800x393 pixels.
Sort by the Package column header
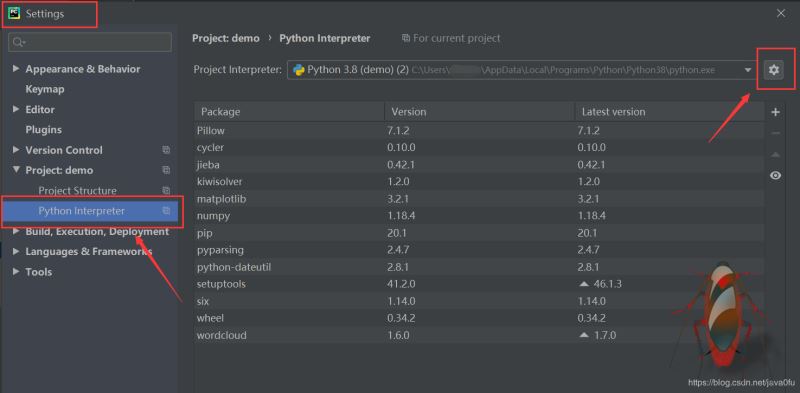289,112
